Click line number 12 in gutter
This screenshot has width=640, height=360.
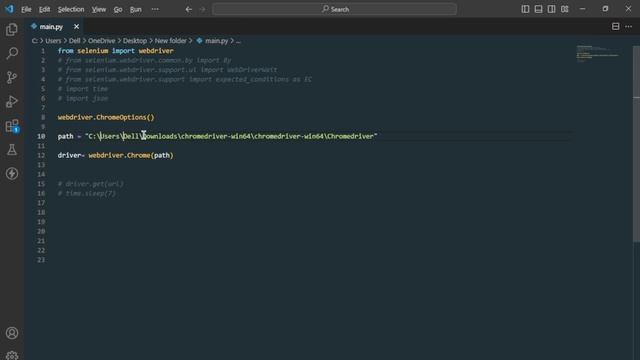[x=41, y=156]
